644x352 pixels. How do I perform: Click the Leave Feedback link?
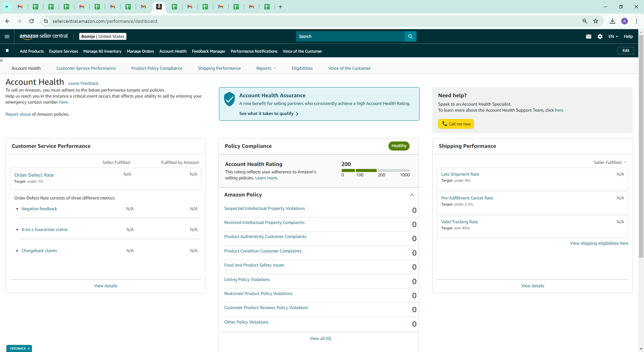click(x=83, y=83)
